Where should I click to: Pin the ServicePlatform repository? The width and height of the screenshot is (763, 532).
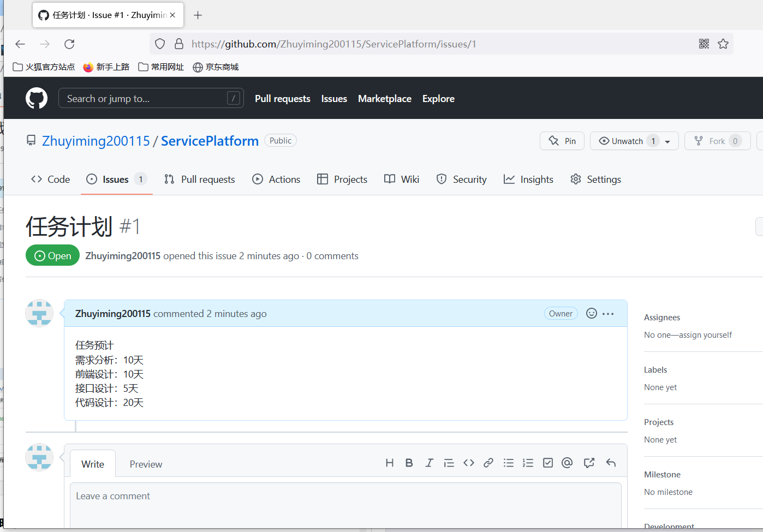click(x=562, y=141)
